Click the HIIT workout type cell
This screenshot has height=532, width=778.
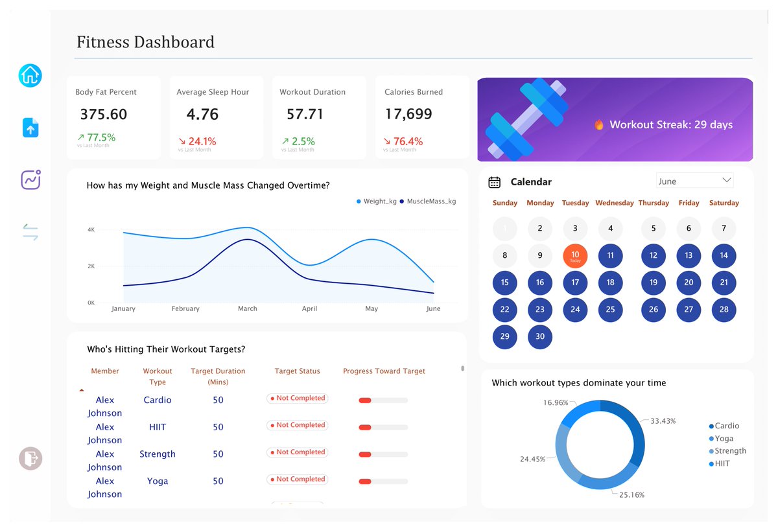(158, 427)
